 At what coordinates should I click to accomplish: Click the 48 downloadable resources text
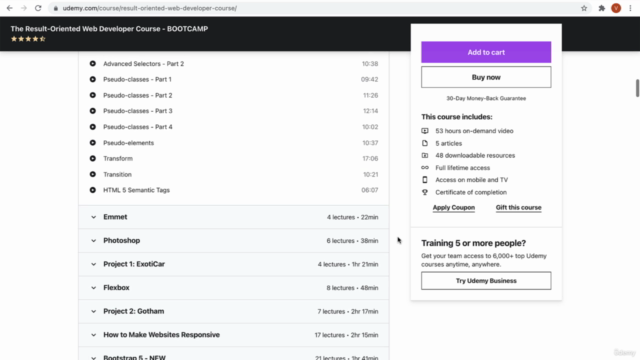475,156
